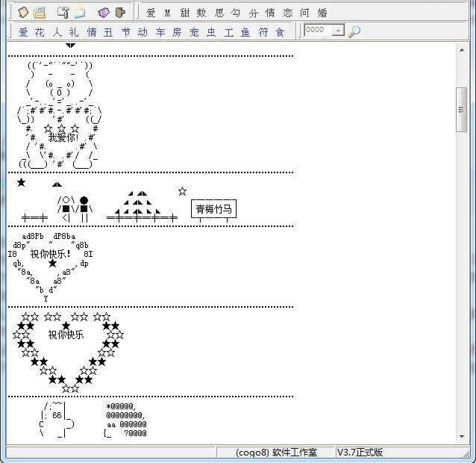Click the 我爱你! text in the bear art
Image resolution: width=476 pixels, height=463 pixels.
(x=63, y=137)
